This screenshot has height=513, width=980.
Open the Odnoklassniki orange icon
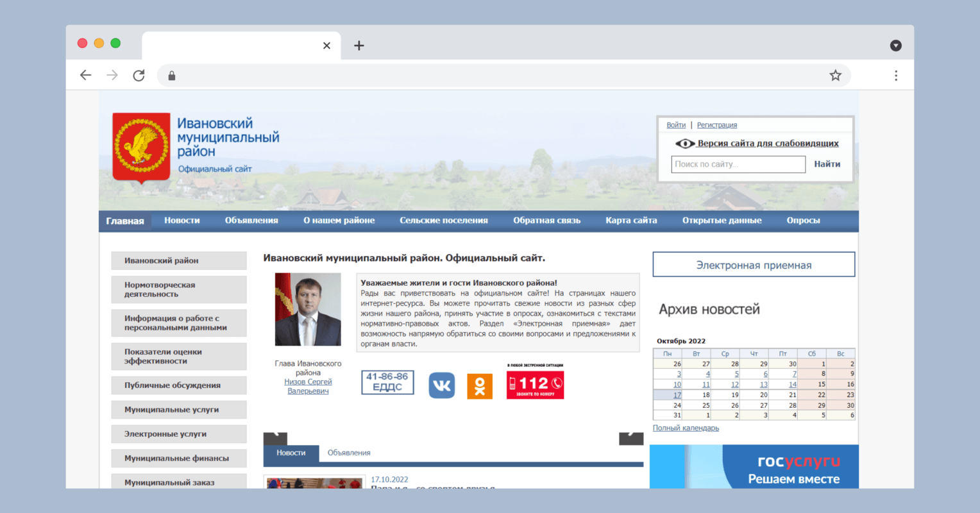point(480,385)
